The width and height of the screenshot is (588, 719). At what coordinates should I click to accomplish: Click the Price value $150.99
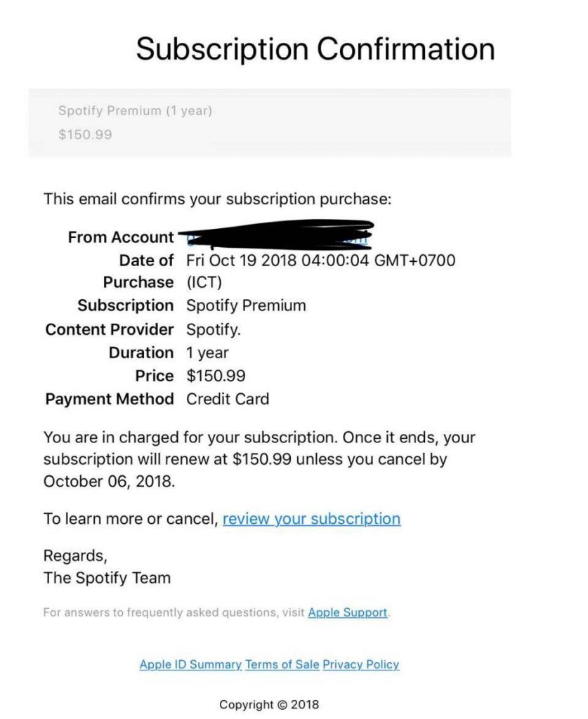click(216, 376)
